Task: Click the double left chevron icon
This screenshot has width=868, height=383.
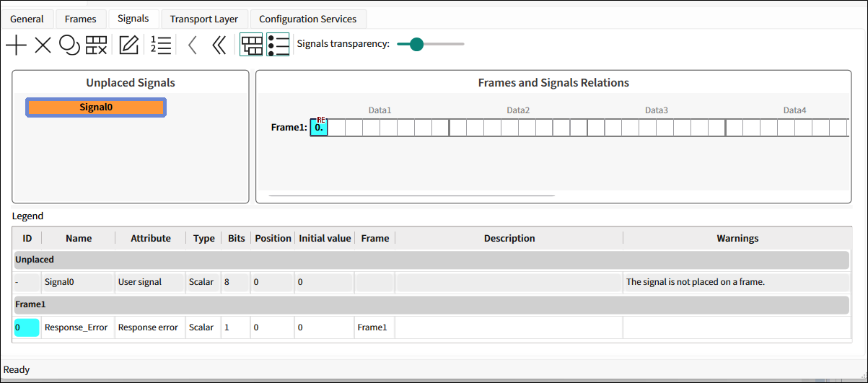Action: click(x=219, y=45)
